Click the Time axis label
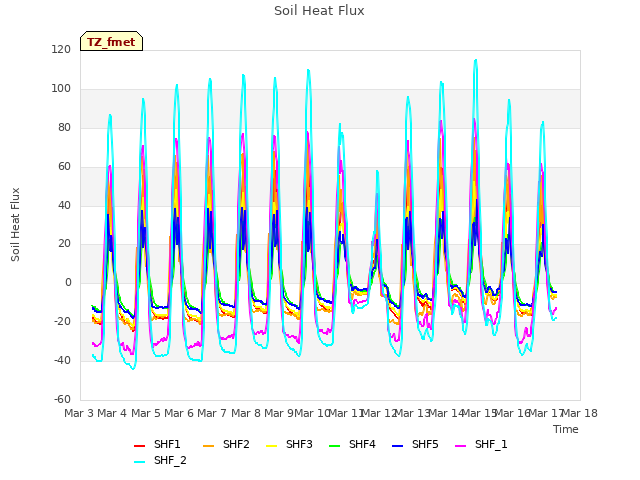Image resolution: width=640 pixels, height=480 pixels. pyautogui.click(x=566, y=429)
